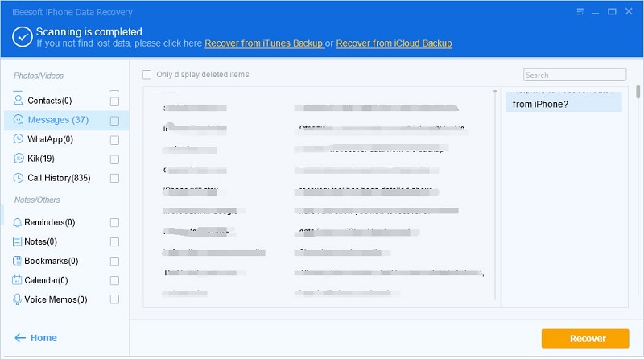
Task: Click the Notes page icon
Action: (17, 241)
